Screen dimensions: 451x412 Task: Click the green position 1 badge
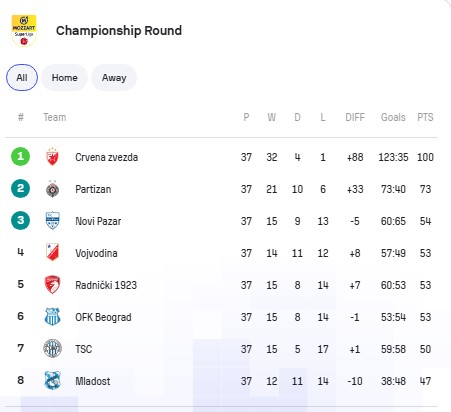click(x=20, y=156)
